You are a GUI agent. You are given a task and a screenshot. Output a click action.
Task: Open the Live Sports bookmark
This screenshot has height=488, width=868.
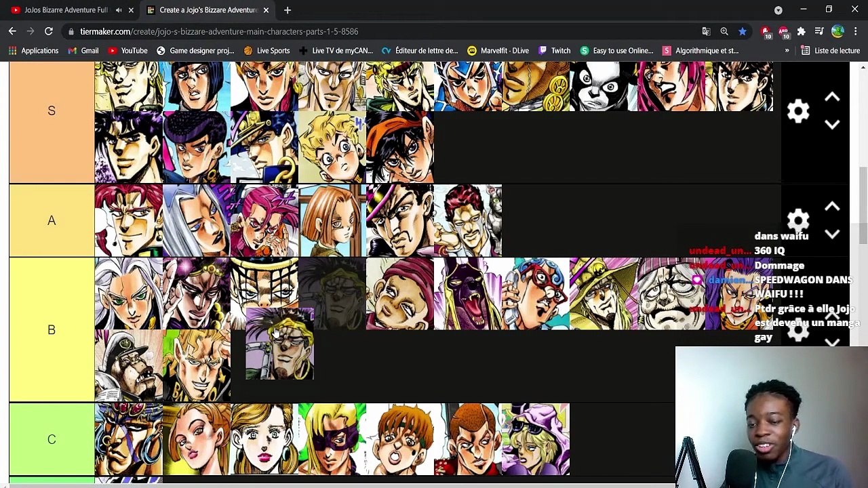(267, 51)
